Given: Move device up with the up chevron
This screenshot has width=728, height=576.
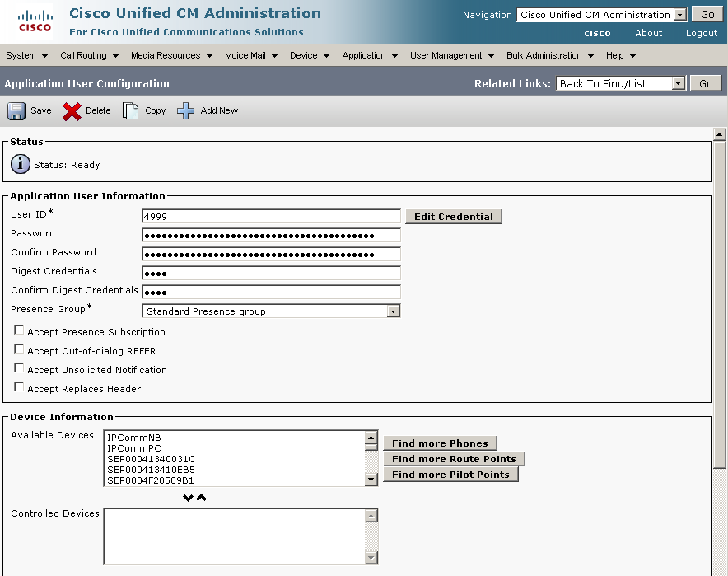Looking at the screenshot, I should [201, 498].
